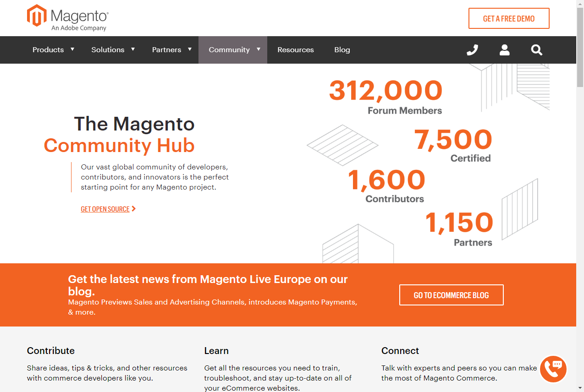This screenshot has width=584, height=392.
Task: Click the vertical scrollbar thumb
Action: pos(580,47)
